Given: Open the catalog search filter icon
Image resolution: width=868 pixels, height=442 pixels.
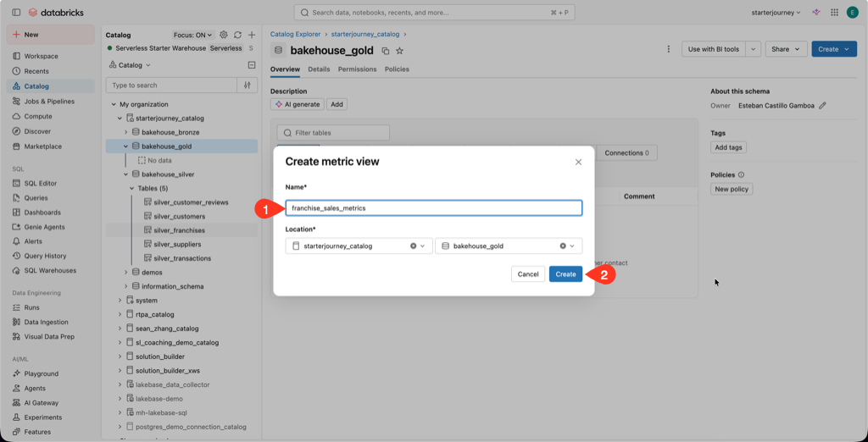Looking at the screenshot, I should (248, 86).
